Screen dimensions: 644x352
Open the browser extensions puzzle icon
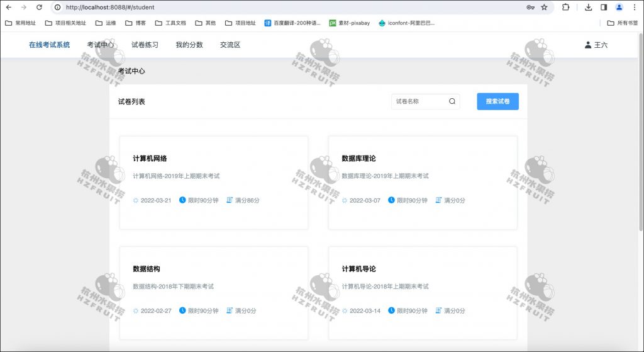pyautogui.click(x=565, y=8)
